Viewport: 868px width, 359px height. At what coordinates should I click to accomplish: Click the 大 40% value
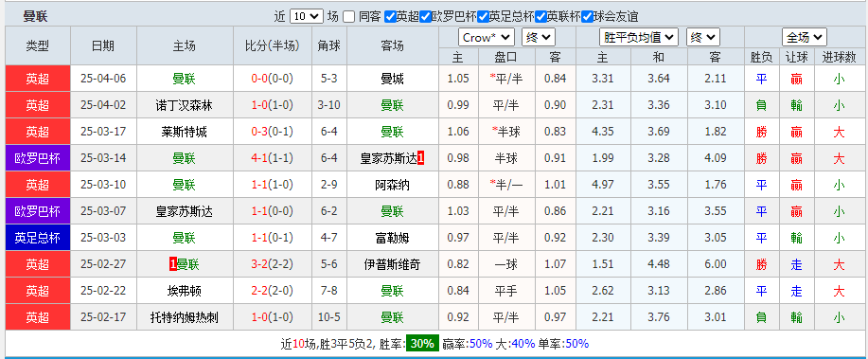click(523, 344)
